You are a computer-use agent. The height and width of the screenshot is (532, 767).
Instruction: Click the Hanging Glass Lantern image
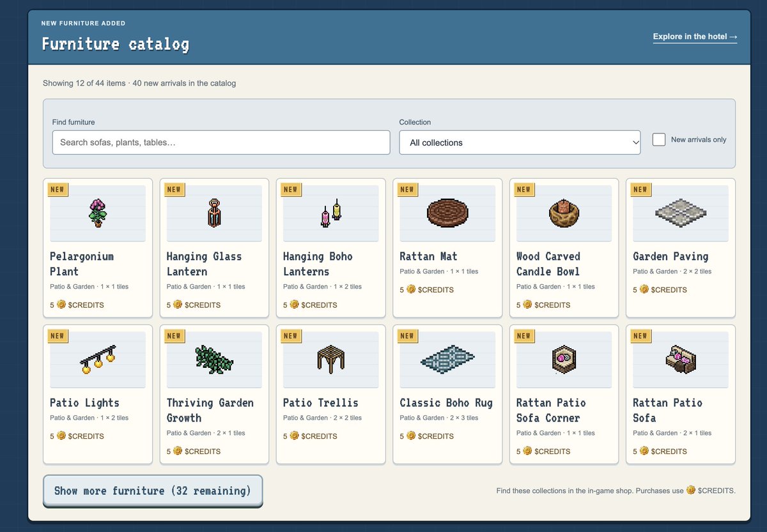coord(214,213)
